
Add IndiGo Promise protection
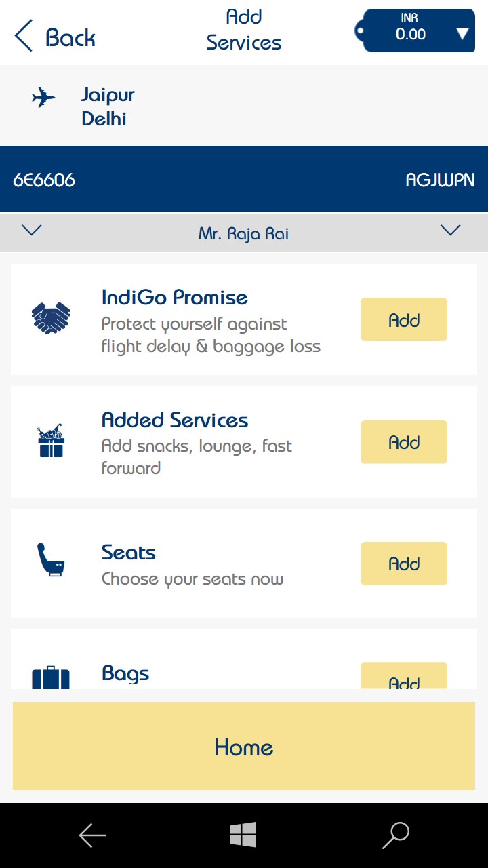[x=404, y=319]
